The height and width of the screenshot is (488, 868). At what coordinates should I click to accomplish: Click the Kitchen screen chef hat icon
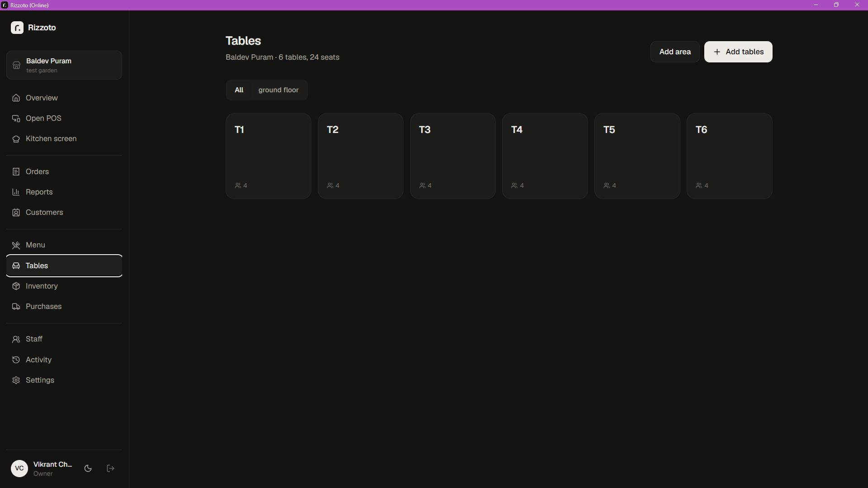point(16,139)
